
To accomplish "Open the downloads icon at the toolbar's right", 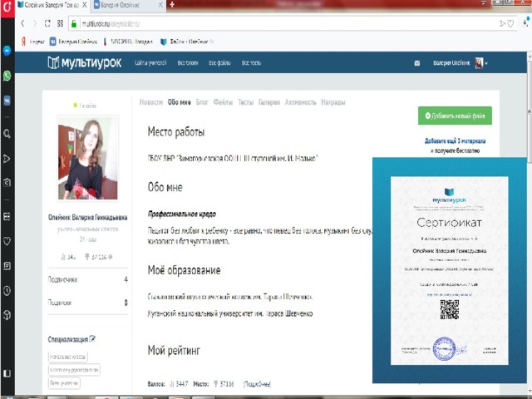I will pos(525,22).
